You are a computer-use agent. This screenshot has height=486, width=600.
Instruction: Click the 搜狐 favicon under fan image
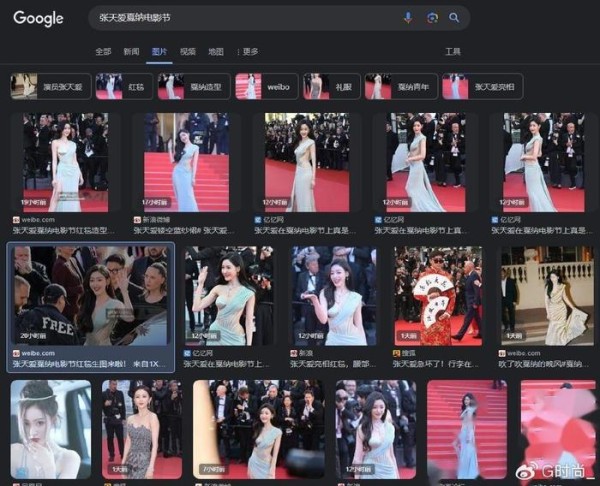pyautogui.click(x=396, y=353)
